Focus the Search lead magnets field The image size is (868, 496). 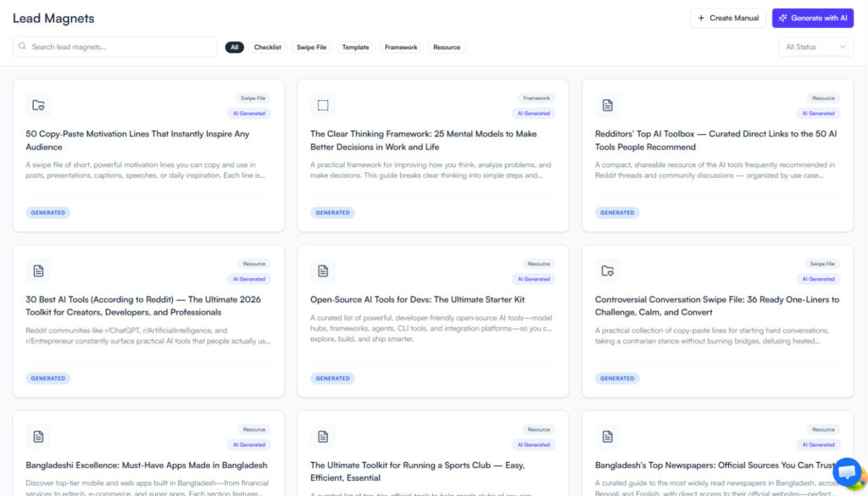pyautogui.click(x=119, y=47)
